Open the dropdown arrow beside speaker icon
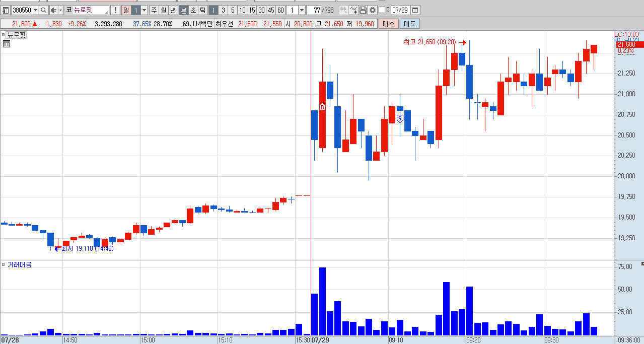 61,10
